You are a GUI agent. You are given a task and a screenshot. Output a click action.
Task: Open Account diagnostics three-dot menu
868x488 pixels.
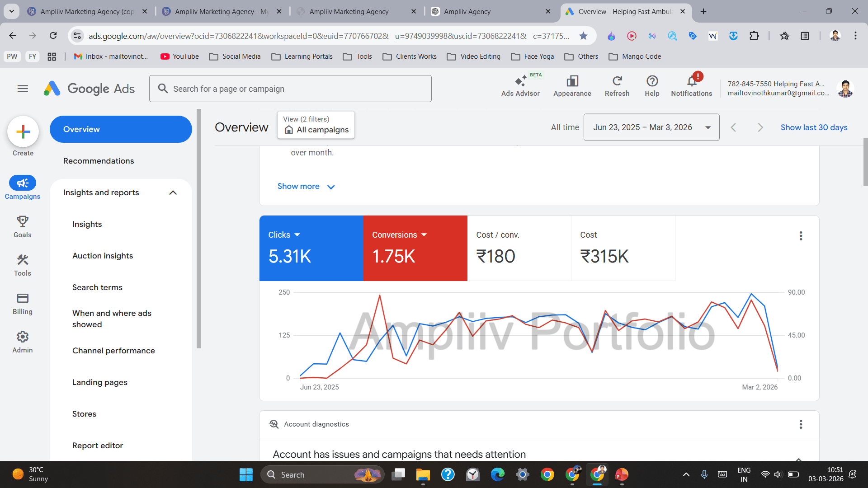(801, 424)
